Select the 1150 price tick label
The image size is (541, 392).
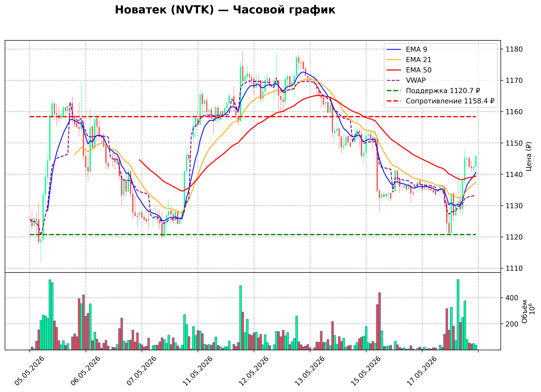[514, 143]
